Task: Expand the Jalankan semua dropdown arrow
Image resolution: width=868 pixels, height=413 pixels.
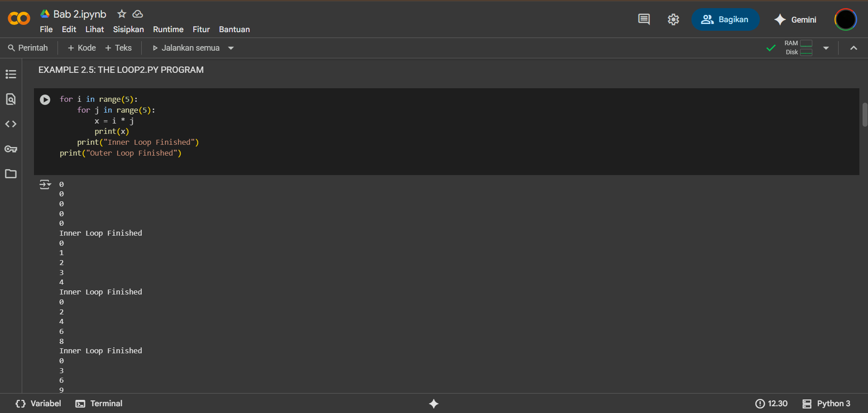Action: point(231,48)
